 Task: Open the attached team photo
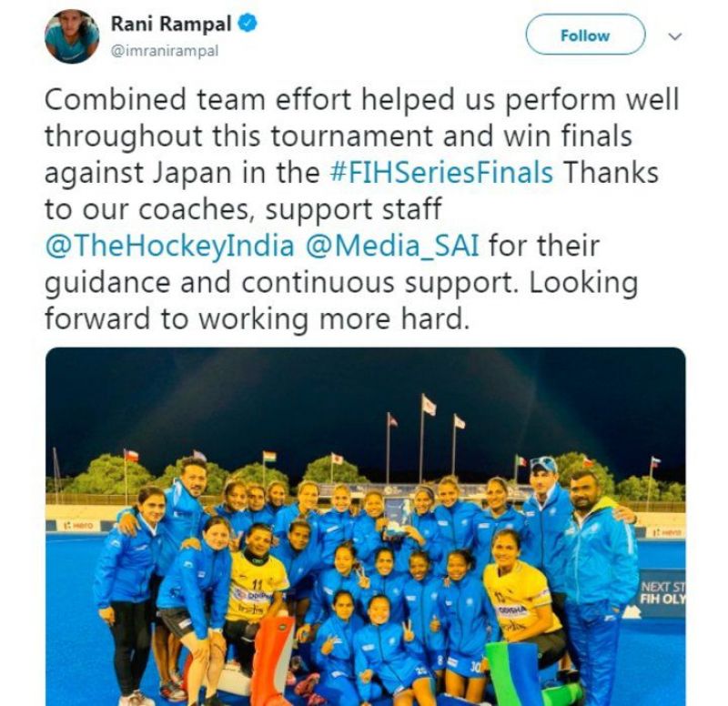point(366,527)
